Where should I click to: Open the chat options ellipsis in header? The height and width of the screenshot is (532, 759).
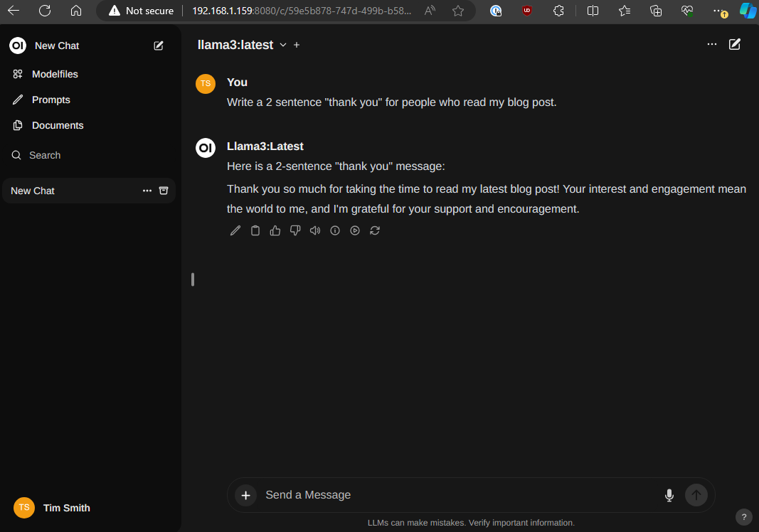(712, 44)
